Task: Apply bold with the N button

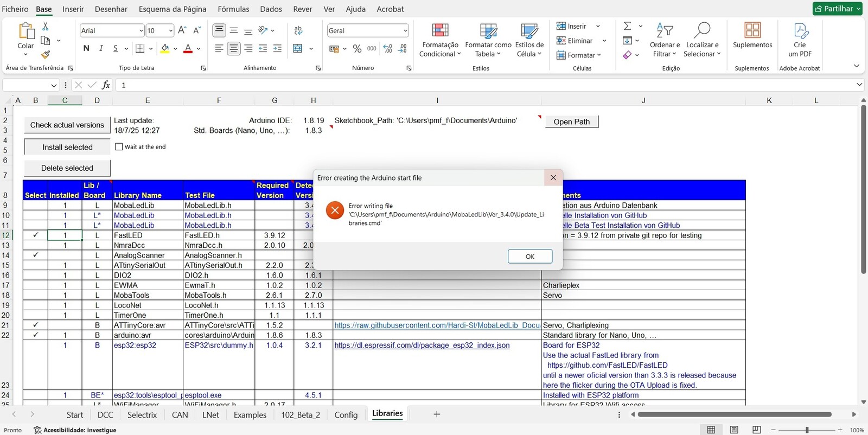Action: (86, 49)
